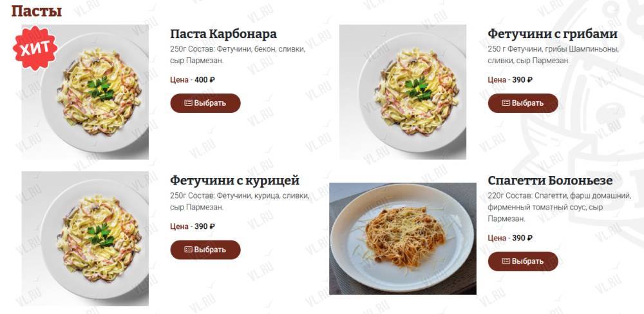Open the Фетучини с курицей photo
This screenshot has width=644, height=314.
85,239
